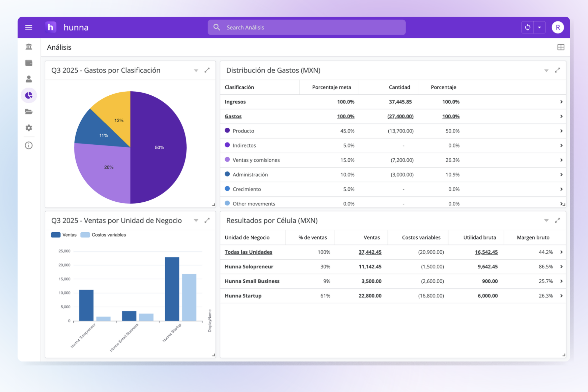The width and height of the screenshot is (588, 392).
Task: Open the settings gear in sidebar
Action: pos(29,128)
